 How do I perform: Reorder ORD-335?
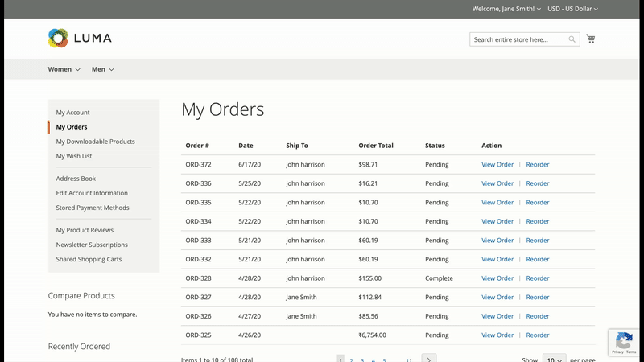[x=537, y=202]
